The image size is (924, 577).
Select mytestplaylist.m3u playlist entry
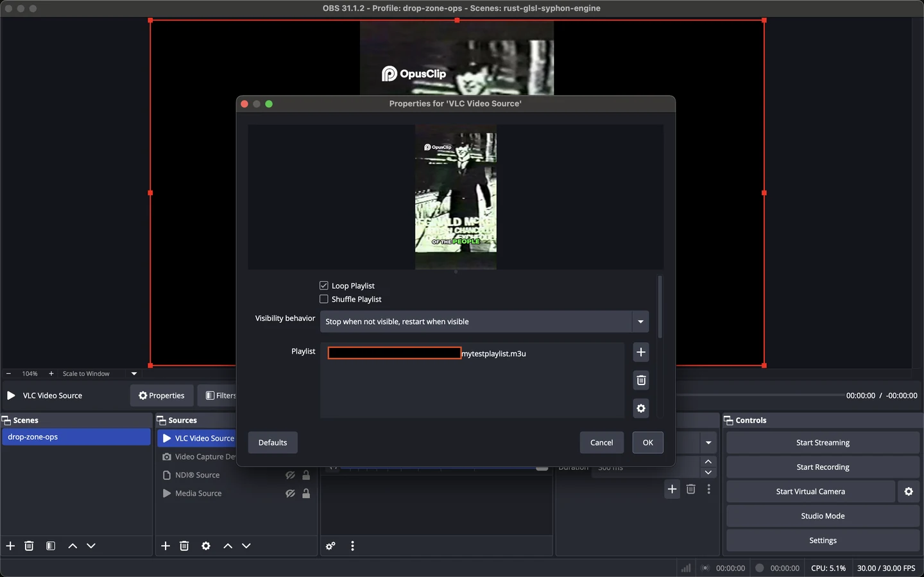(472, 354)
